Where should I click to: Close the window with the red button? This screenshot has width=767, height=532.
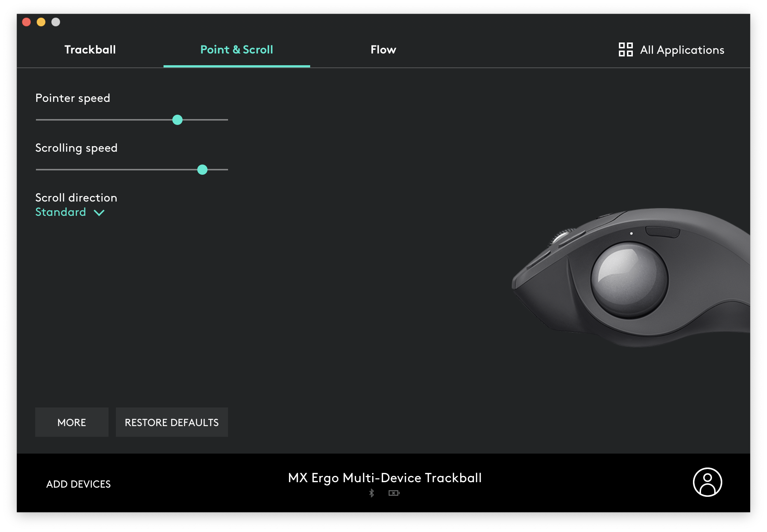26,22
